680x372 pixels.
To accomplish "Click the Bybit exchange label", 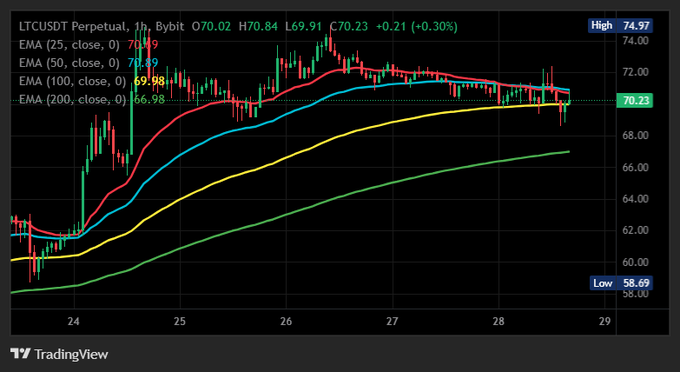I will tap(170, 26).
